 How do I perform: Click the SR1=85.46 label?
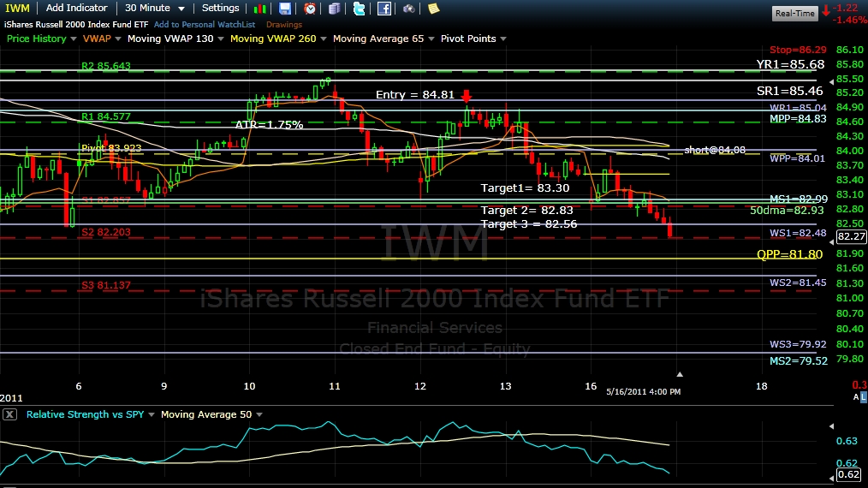(x=790, y=91)
